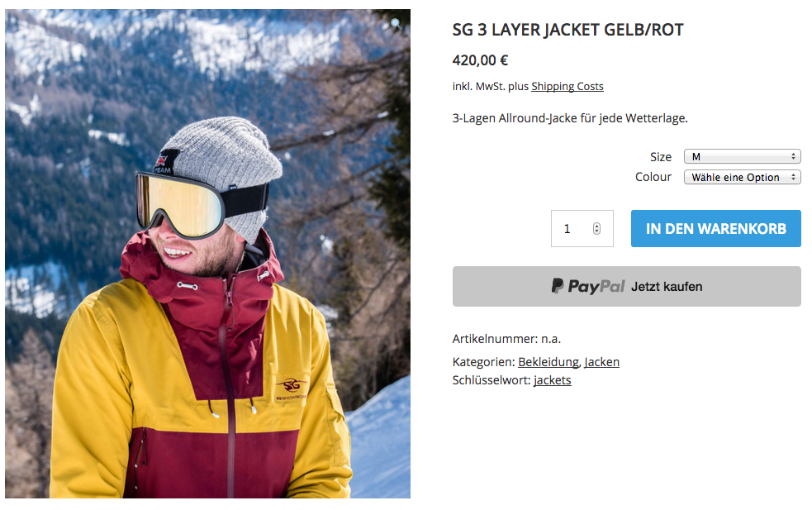The width and height of the screenshot is (812, 510).
Task: Click the quantity stepper up arrow
Action: point(596,226)
